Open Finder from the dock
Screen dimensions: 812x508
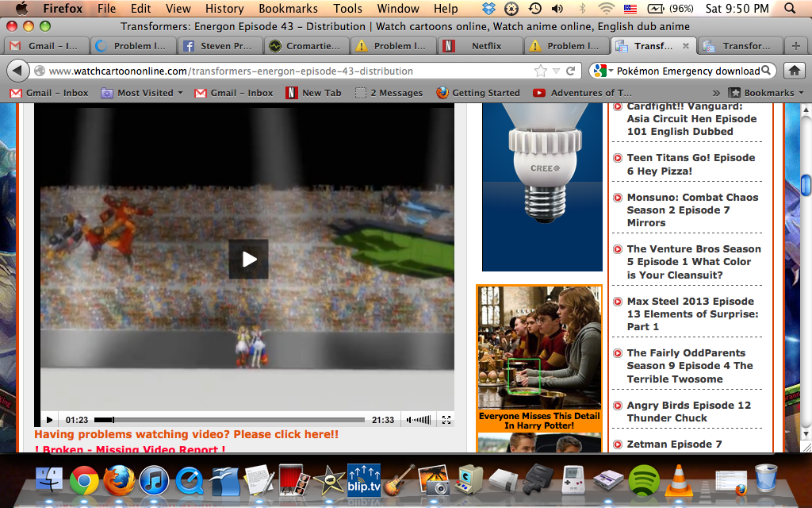(49, 479)
